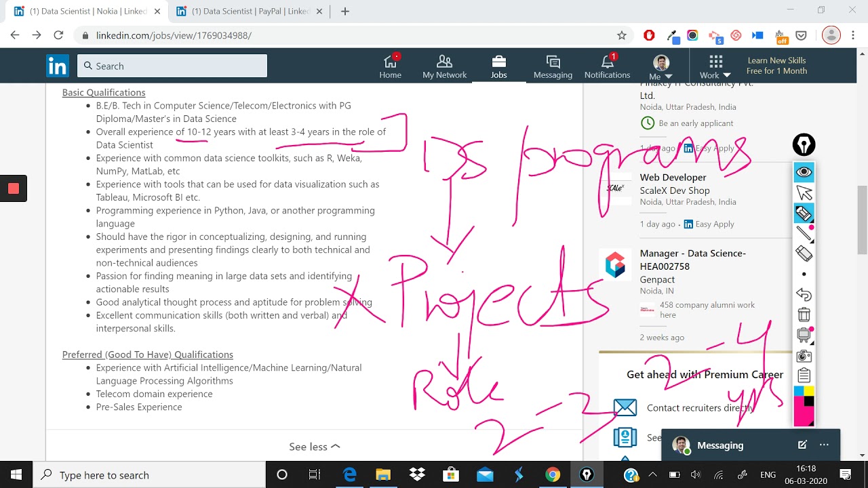
Task: Click the red stop-hand adblock extension
Action: click(649, 35)
